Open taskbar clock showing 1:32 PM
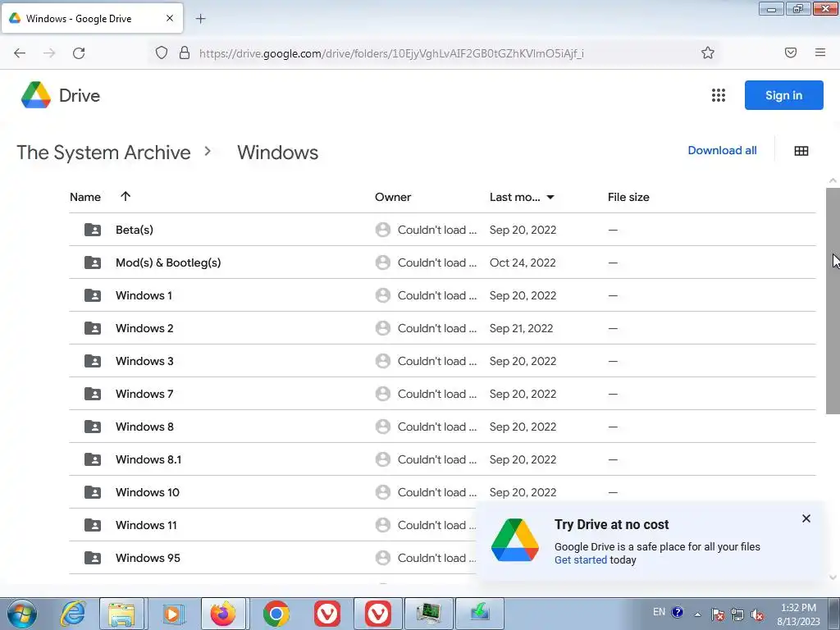The height and width of the screenshot is (630, 840). 798,614
